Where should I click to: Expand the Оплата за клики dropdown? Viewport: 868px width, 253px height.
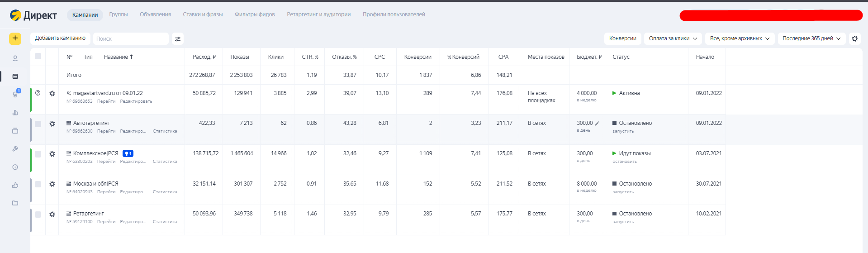point(673,38)
